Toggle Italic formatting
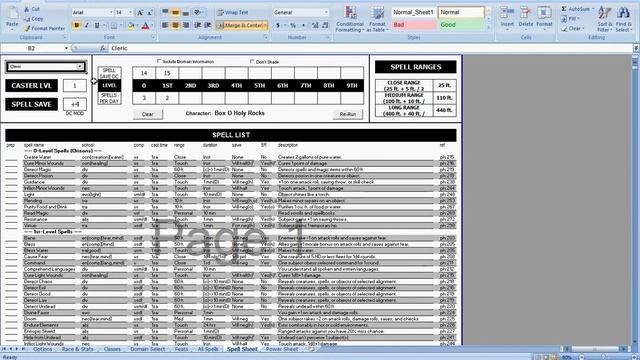 point(87,26)
